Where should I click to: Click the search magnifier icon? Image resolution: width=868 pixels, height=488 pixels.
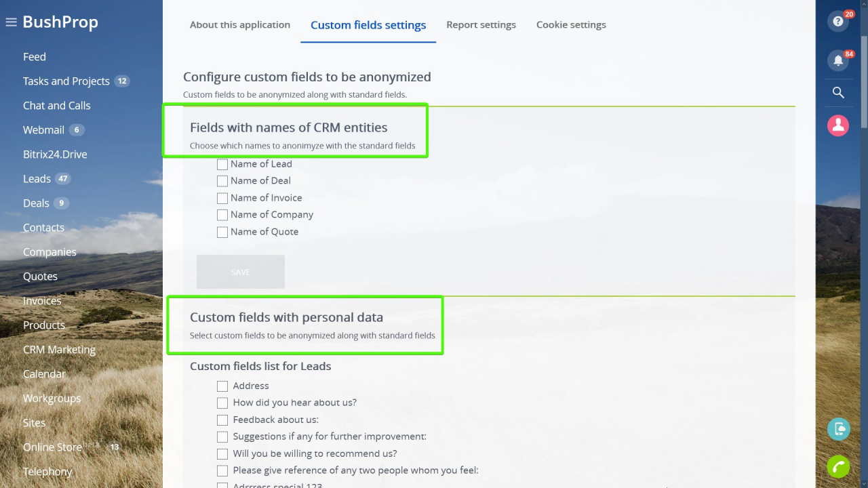[838, 93]
